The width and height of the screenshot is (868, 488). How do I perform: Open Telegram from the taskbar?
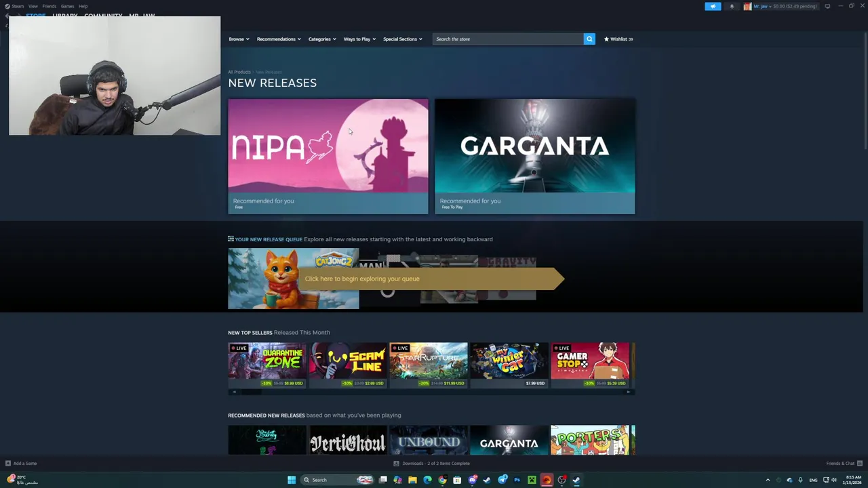tap(502, 480)
